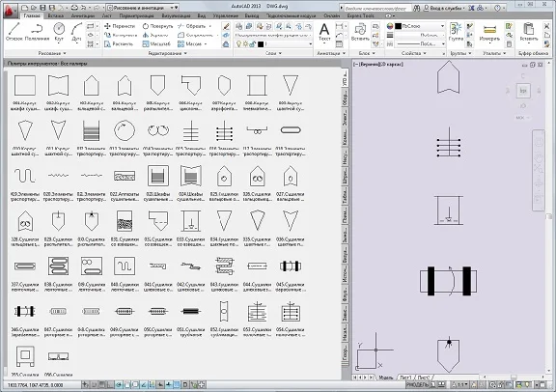Click the Вставить block insert icon
Image resolution: width=556 pixels, height=392 pixels.
360,32
